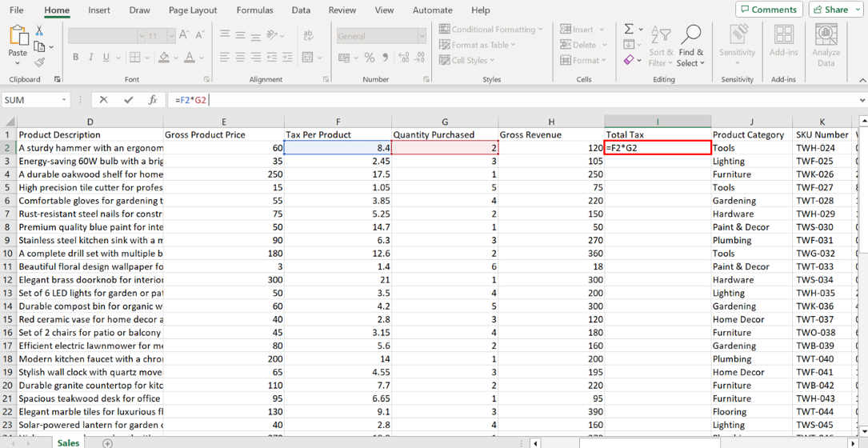Switch to the Formulas ribbon tab
The image size is (868, 448).
pyautogui.click(x=254, y=10)
